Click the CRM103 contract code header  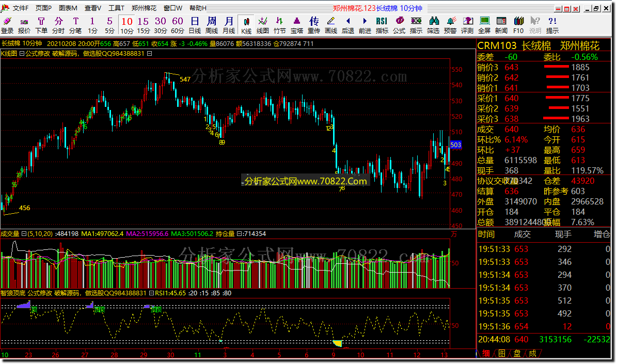(x=497, y=46)
